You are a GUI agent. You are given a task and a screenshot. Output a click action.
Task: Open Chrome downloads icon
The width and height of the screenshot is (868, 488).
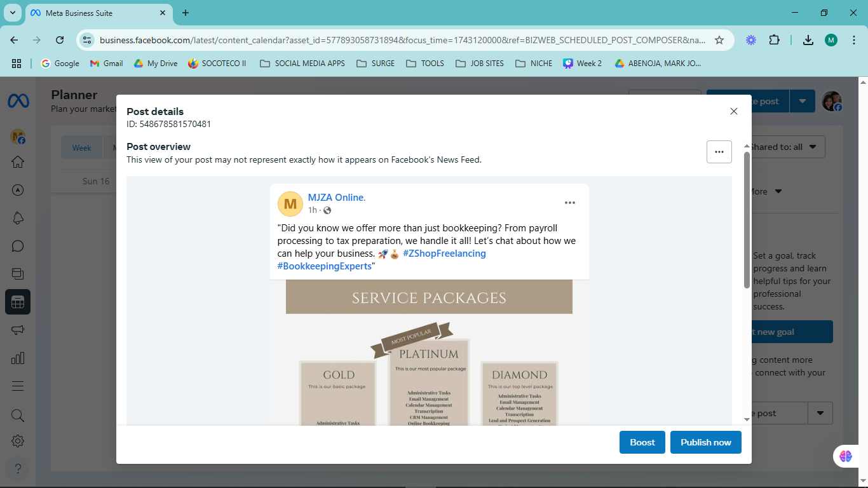[x=808, y=40]
